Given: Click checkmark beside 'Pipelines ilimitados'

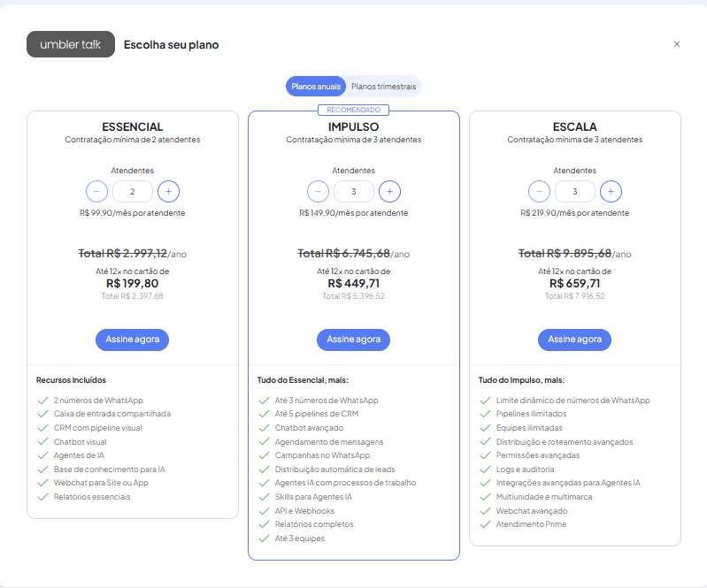Looking at the screenshot, I should (486, 414).
